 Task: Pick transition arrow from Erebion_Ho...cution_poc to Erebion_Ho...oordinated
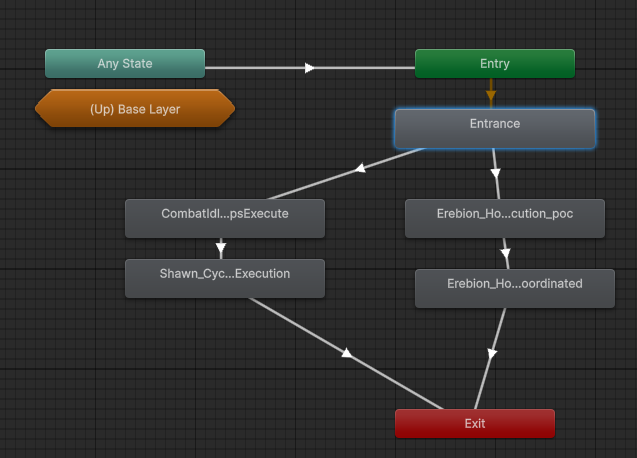tap(506, 253)
